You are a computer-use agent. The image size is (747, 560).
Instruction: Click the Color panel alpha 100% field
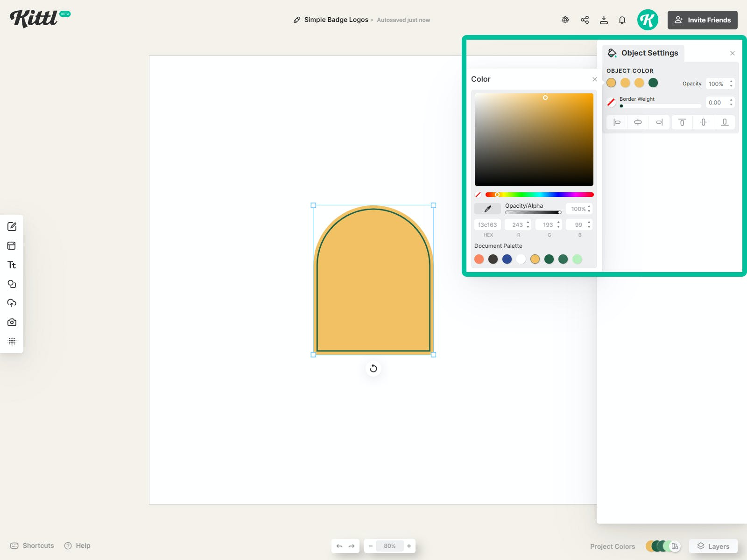click(579, 209)
